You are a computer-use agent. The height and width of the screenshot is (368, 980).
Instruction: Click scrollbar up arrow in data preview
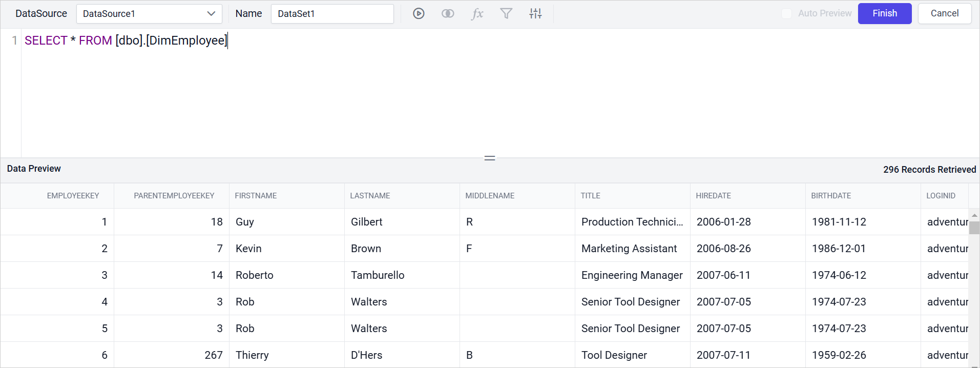tap(974, 215)
